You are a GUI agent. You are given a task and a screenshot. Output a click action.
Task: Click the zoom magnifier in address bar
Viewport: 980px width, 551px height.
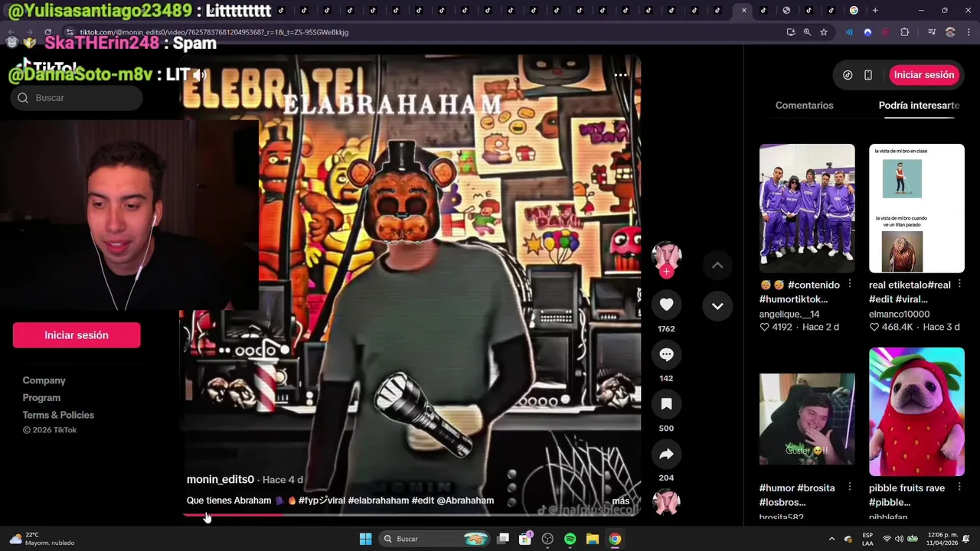click(807, 32)
